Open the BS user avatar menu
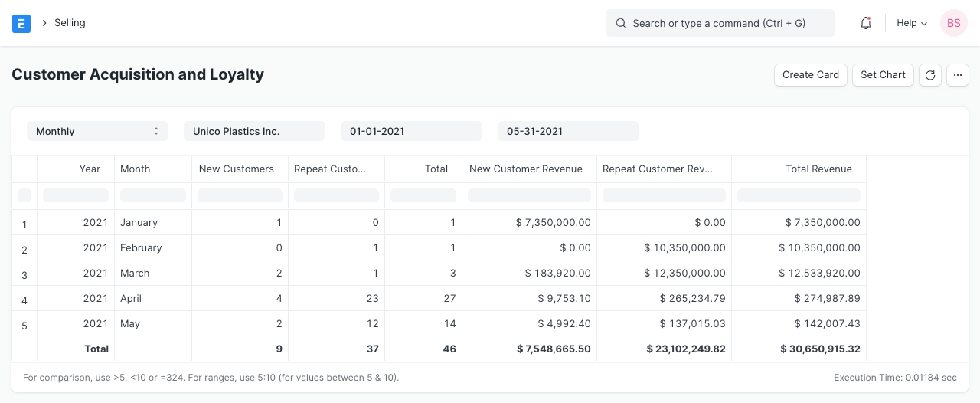 953,23
